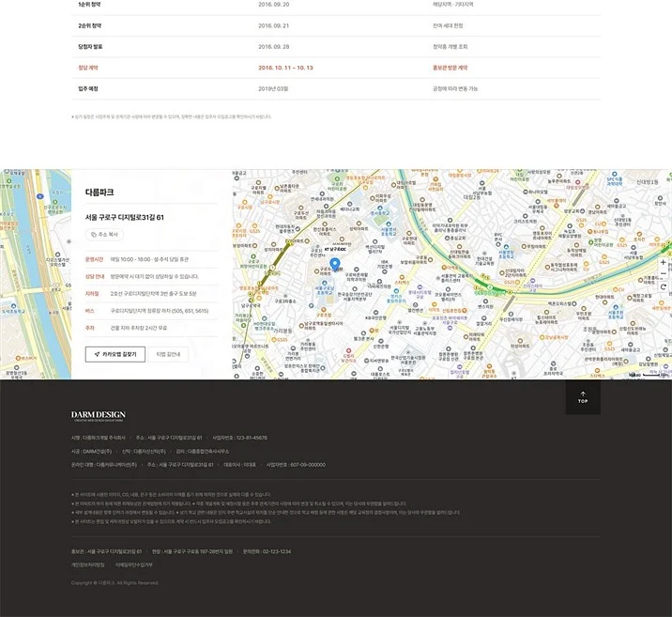The width and height of the screenshot is (672, 617).
Task: Click the Copyright line in footer
Action: [115, 583]
